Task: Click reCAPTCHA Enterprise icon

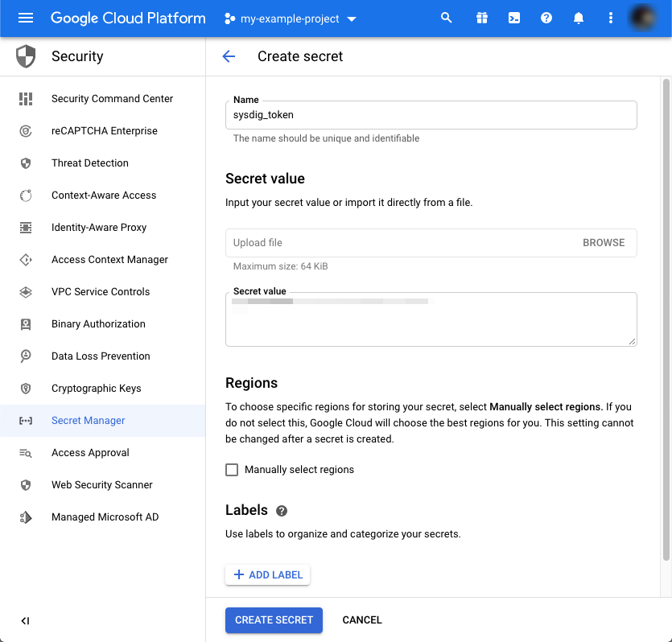Action: [26, 130]
